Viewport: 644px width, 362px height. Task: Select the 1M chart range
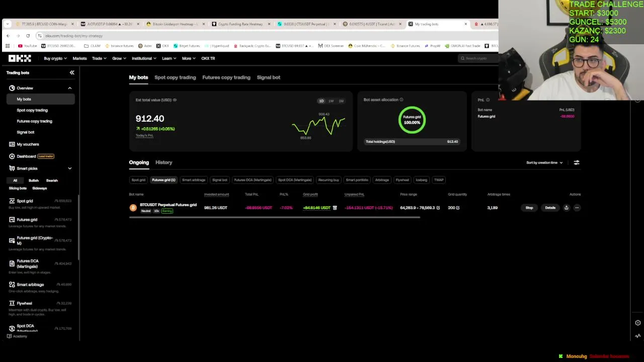click(x=341, y=101)
